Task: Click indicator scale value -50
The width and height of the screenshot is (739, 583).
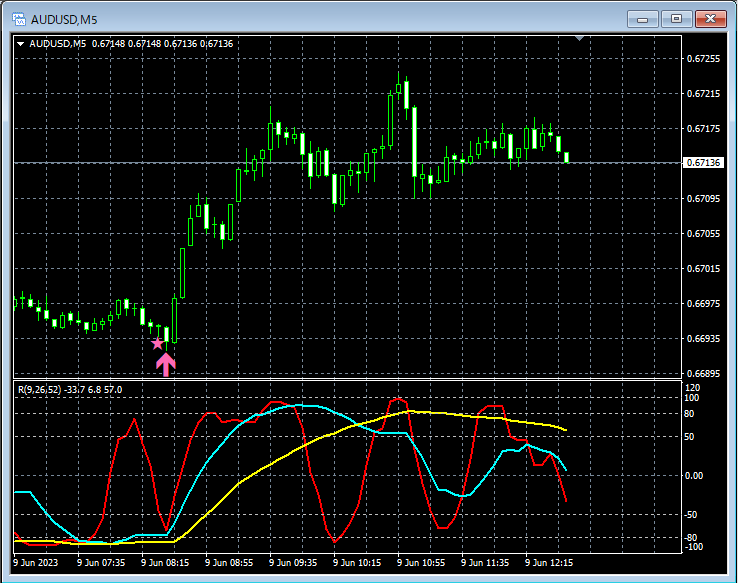Action: pos(690,515)
